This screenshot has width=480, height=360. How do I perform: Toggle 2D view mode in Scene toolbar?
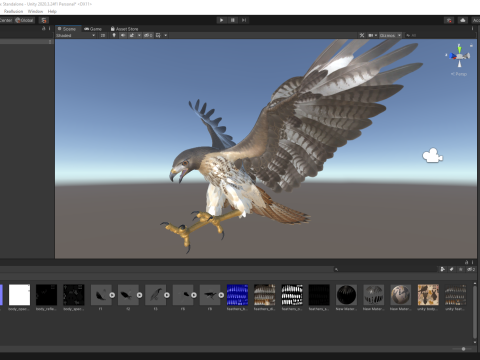103,35
